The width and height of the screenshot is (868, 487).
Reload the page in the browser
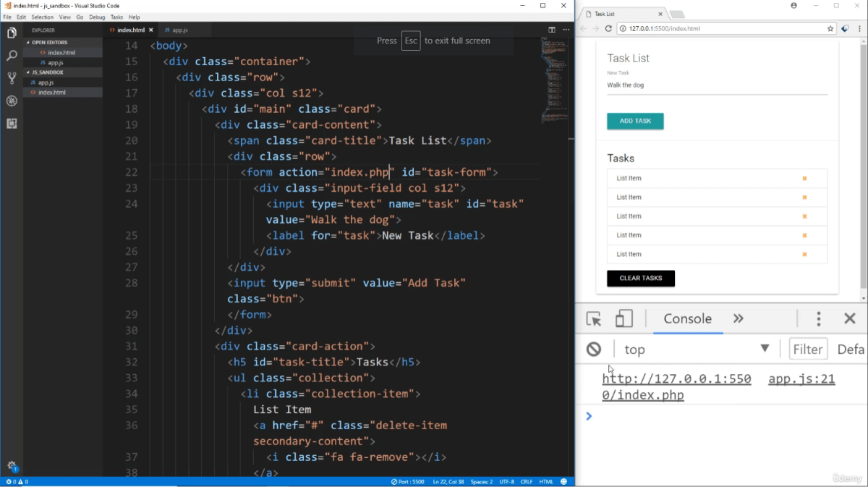[608, 28]
